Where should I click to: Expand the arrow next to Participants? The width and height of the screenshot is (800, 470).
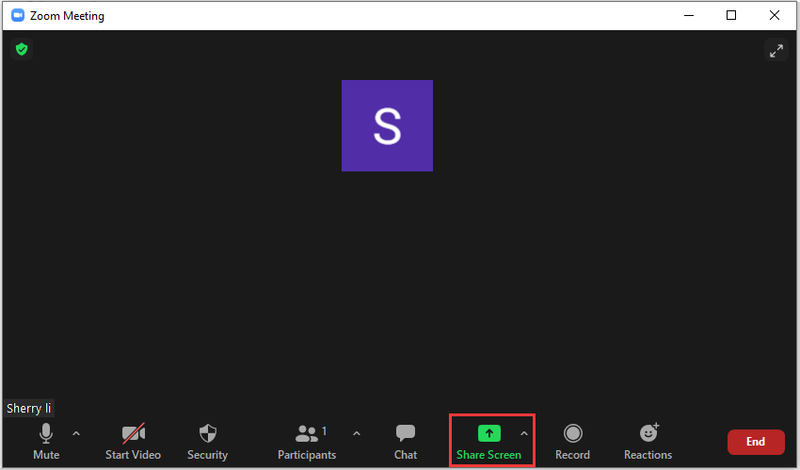pyautogui.click(x=357, y=433)
